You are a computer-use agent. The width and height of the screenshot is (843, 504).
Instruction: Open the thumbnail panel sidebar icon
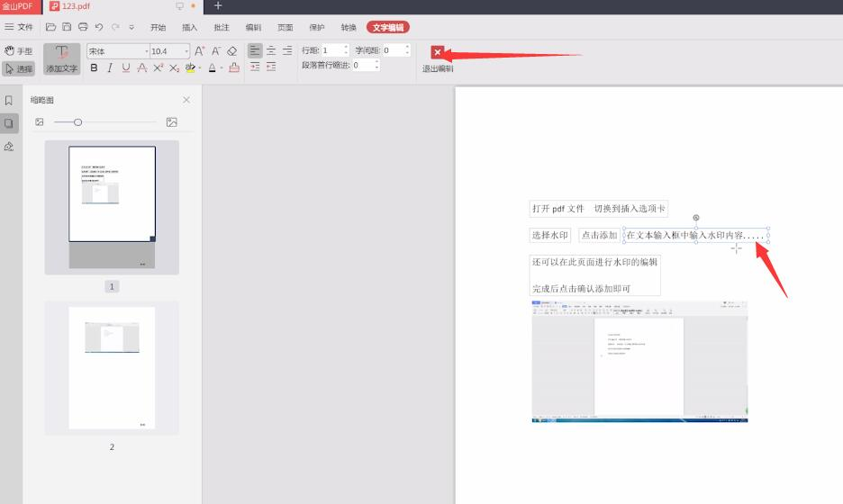[9, 123]
